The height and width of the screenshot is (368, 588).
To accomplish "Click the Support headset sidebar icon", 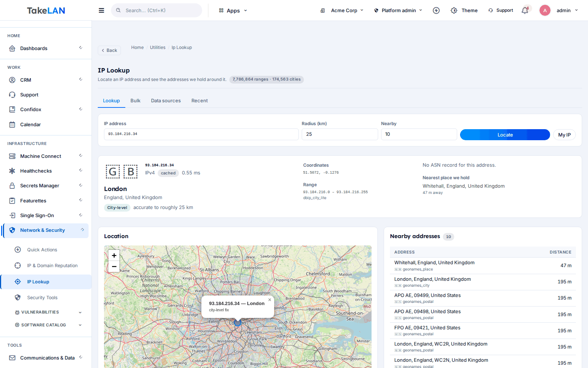I will click(12, 95).
